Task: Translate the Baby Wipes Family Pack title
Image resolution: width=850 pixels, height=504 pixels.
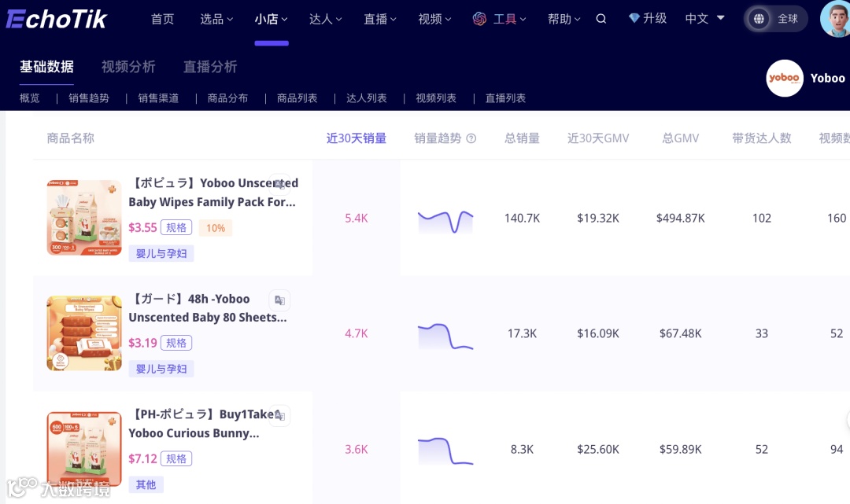Action: pyautogui.click(x=279, y=184)
